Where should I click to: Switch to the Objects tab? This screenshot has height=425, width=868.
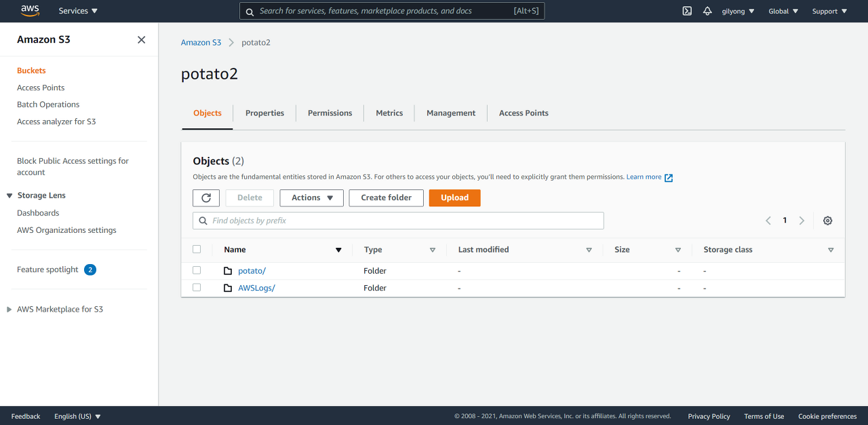[x=208, y=113]
